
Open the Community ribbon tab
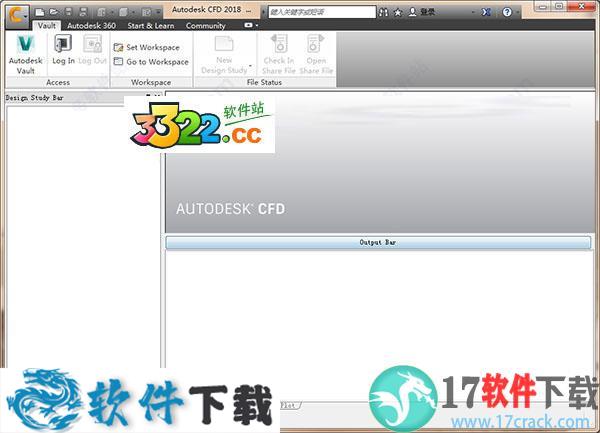205,26
